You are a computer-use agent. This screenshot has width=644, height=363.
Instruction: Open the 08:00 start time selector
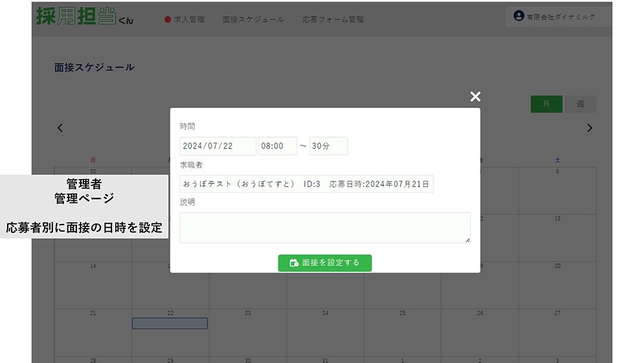point(277,146)
